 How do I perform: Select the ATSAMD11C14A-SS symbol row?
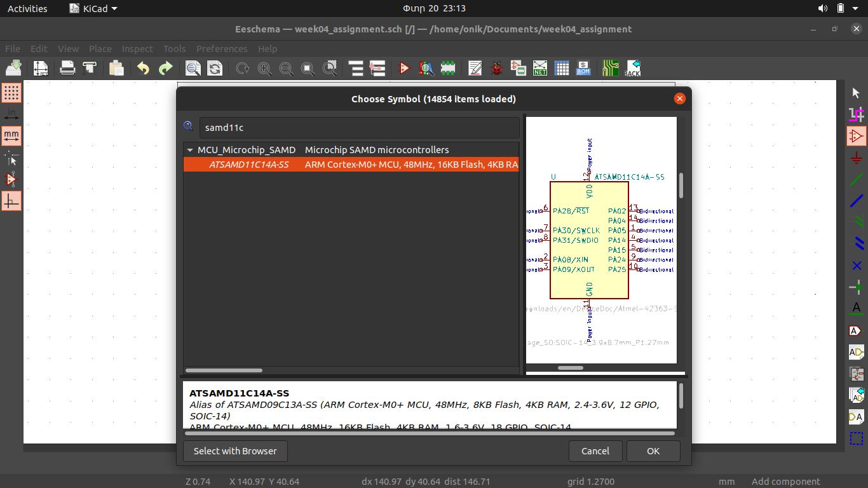351,165
